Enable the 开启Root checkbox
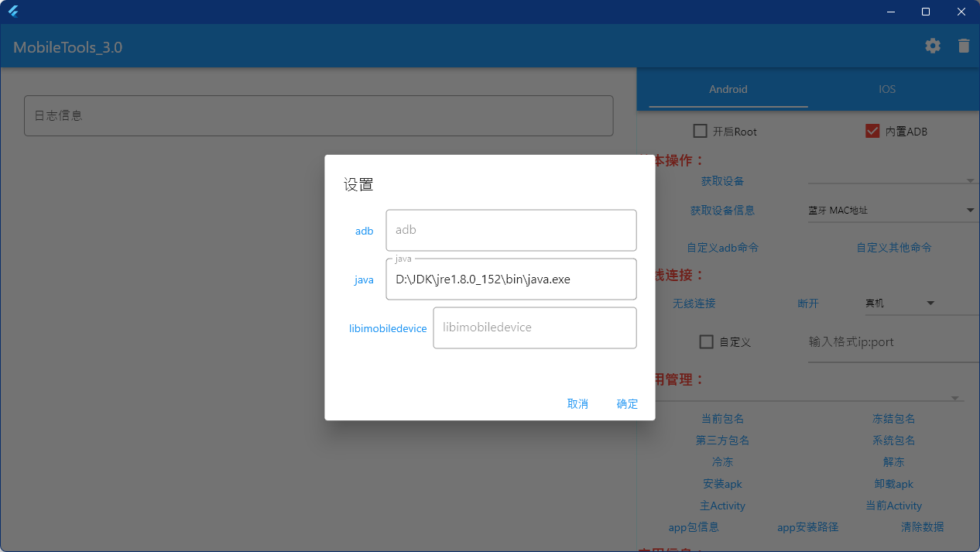This screenshot has height=552, width=980. (701, 131)
